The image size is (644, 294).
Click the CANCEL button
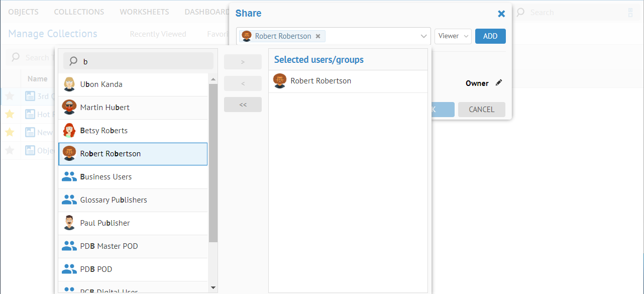click(x=481, y=110)
